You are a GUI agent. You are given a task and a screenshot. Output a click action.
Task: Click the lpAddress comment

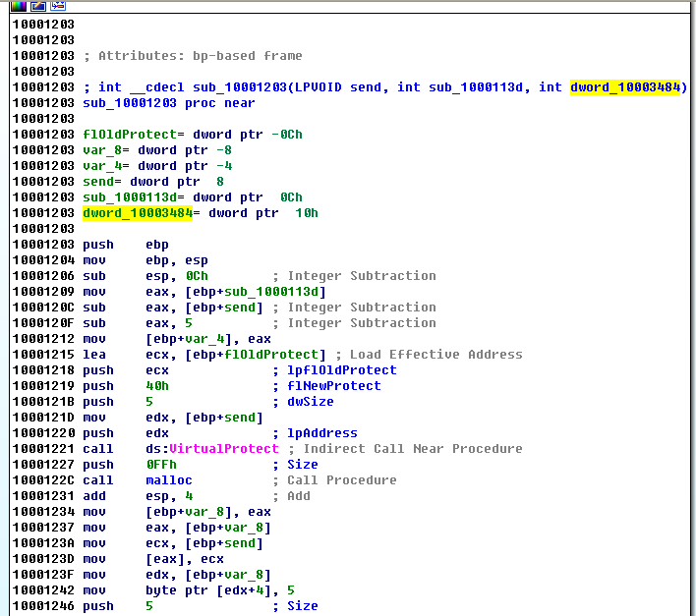click(322, 433)
